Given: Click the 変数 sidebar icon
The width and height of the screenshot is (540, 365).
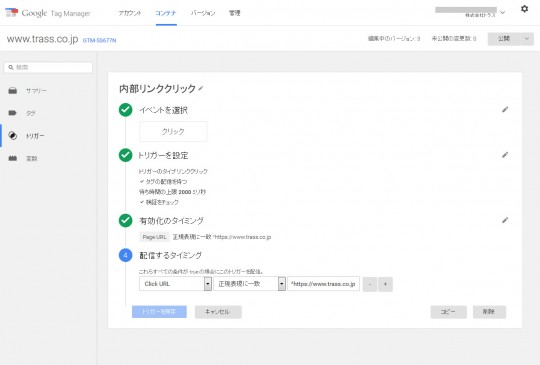Looking at the screenshot, I should tap(13, 158).
